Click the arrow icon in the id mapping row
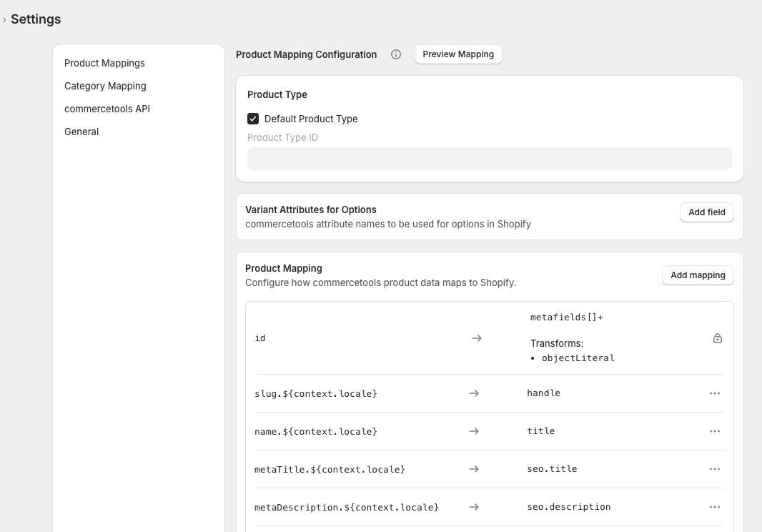This screenshot has height=532, width=762. point(477,338)
